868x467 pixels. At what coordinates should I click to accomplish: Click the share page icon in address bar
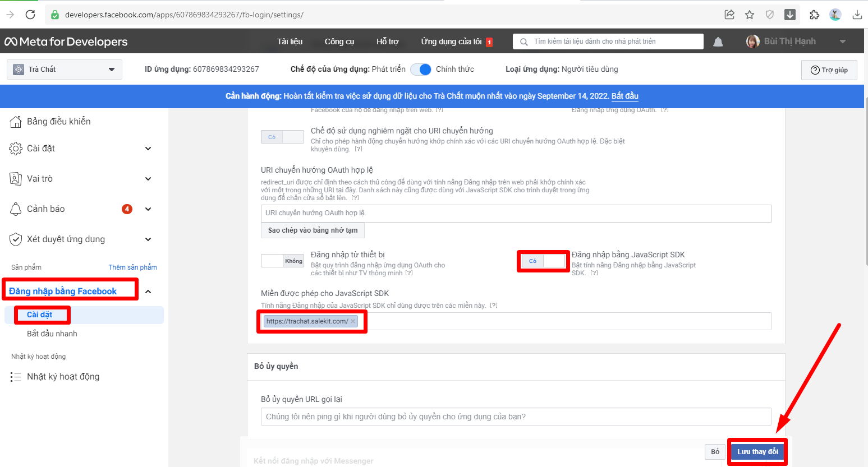[x=729, y=15]
